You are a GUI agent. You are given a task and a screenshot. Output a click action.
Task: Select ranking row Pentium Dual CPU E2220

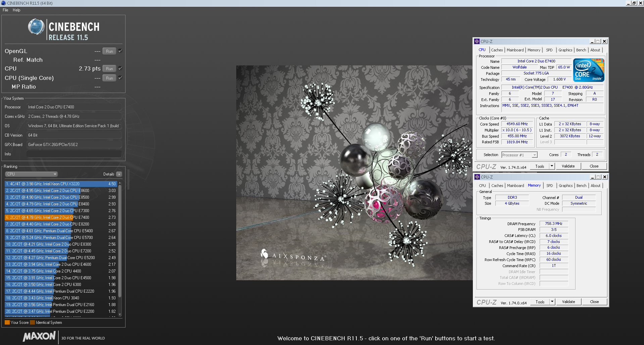(x=61, y=291)
